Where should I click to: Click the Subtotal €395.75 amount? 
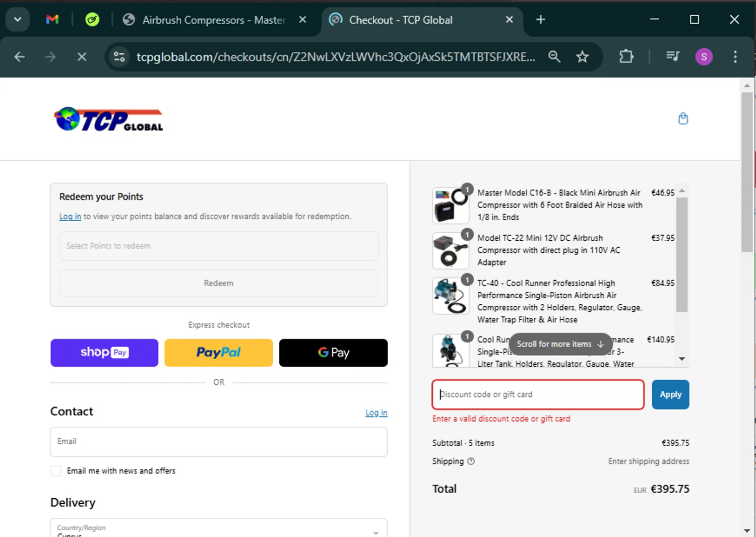click(675, 443)
